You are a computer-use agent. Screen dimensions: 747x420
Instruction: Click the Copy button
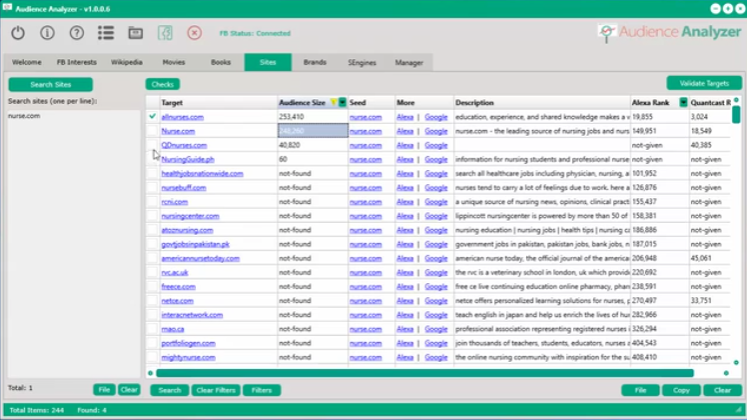[x=681, y=390]
